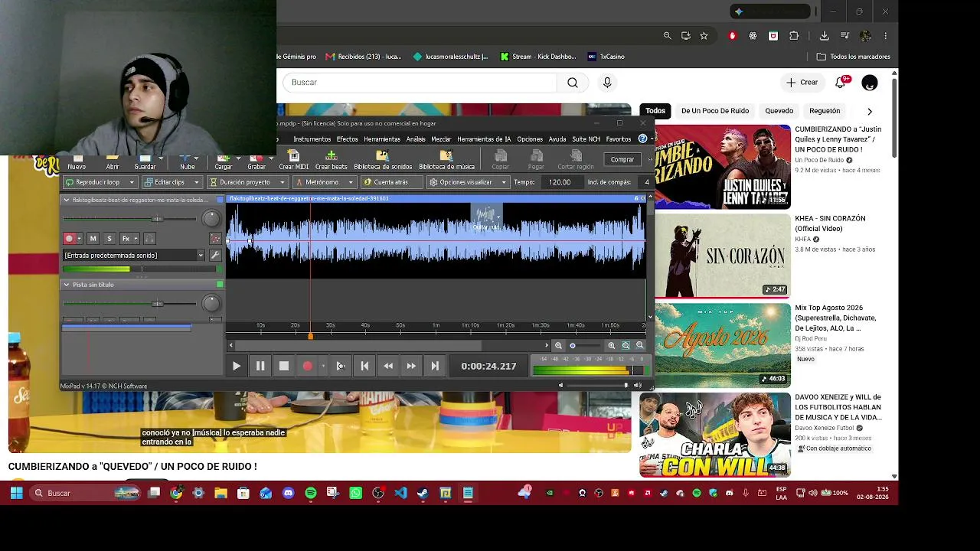Open the Editar clips dropdown

pos(172,182)
